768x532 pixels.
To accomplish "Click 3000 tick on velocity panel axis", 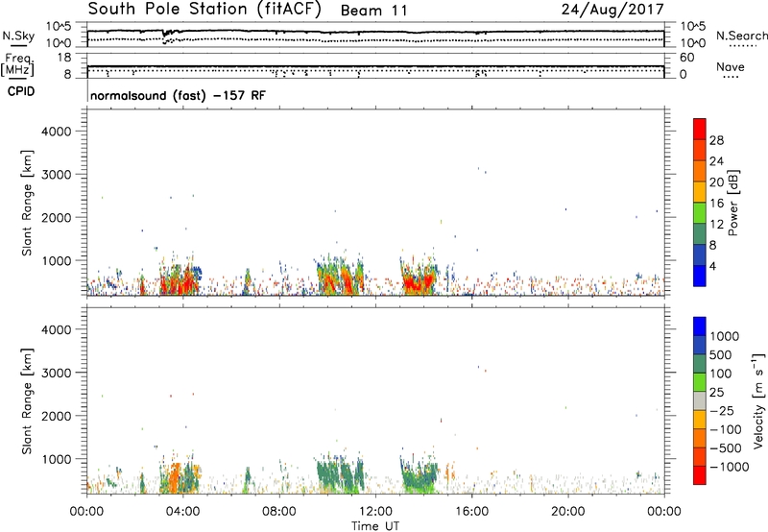I will pyautogui.click(x=57, y=373).
